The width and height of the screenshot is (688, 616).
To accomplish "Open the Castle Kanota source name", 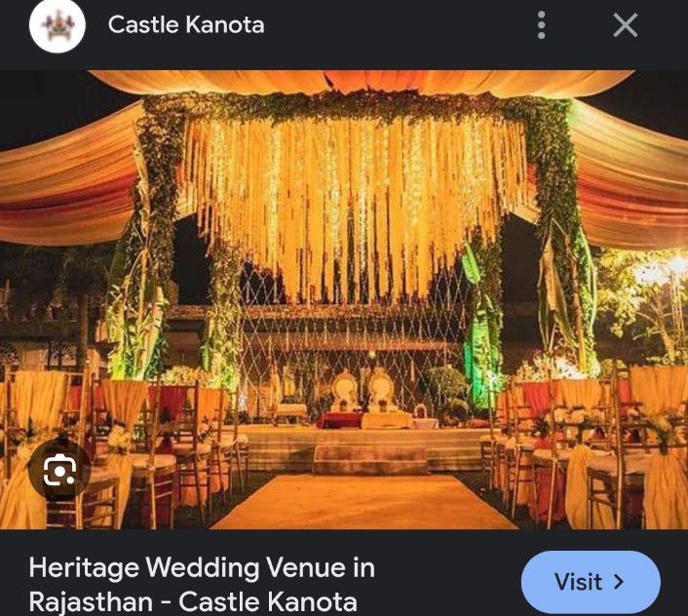I will pyautogui.click(x=186, y=24).
